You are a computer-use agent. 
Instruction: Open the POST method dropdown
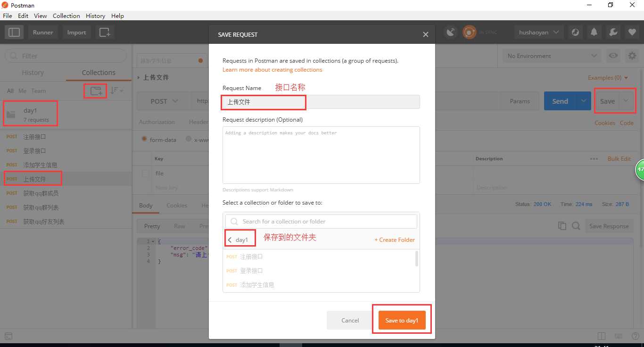[x=164, y=101]
